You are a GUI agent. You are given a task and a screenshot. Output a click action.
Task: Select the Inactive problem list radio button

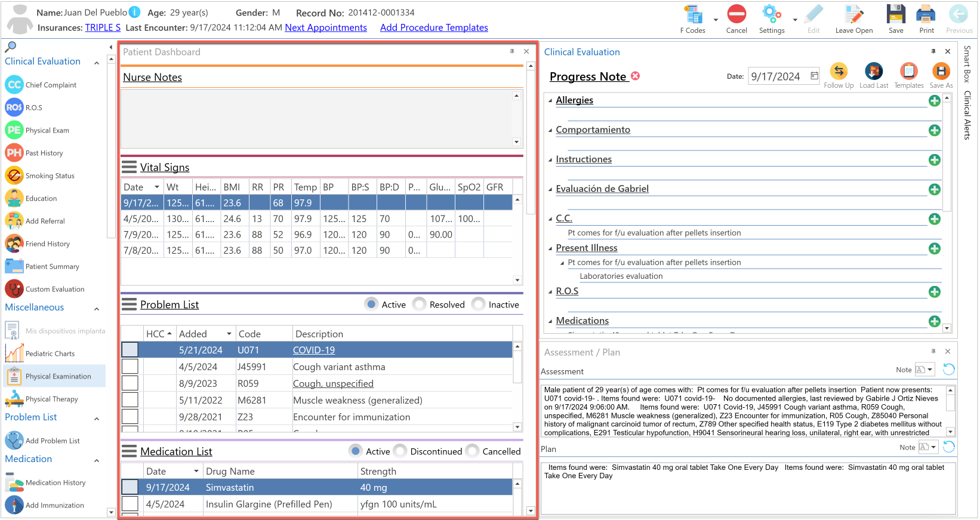tap(479, 304)
